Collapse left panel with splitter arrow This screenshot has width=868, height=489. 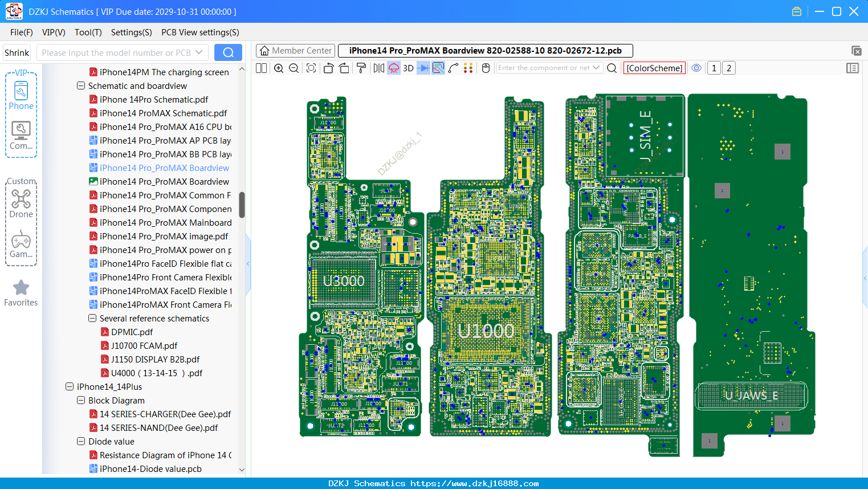[248, 264]
